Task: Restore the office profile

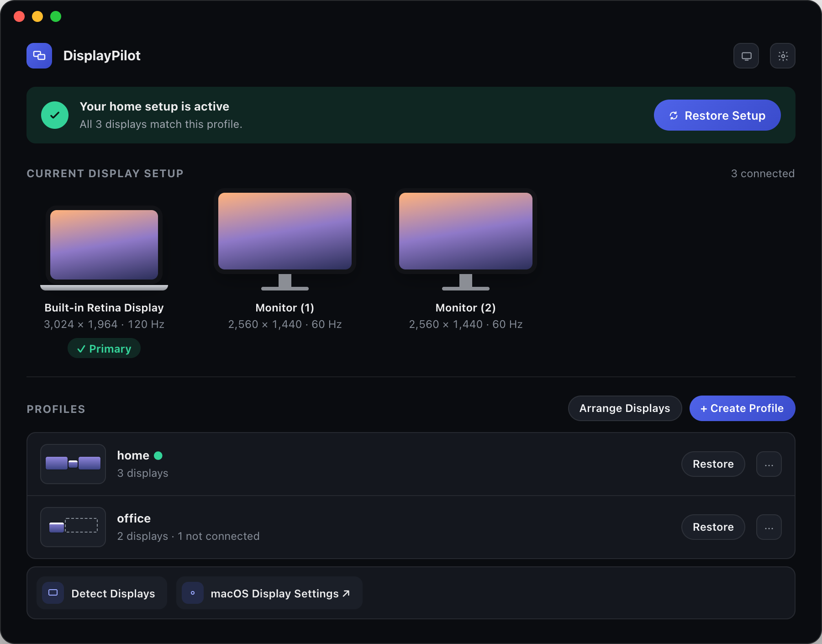Action: (713, 527)
